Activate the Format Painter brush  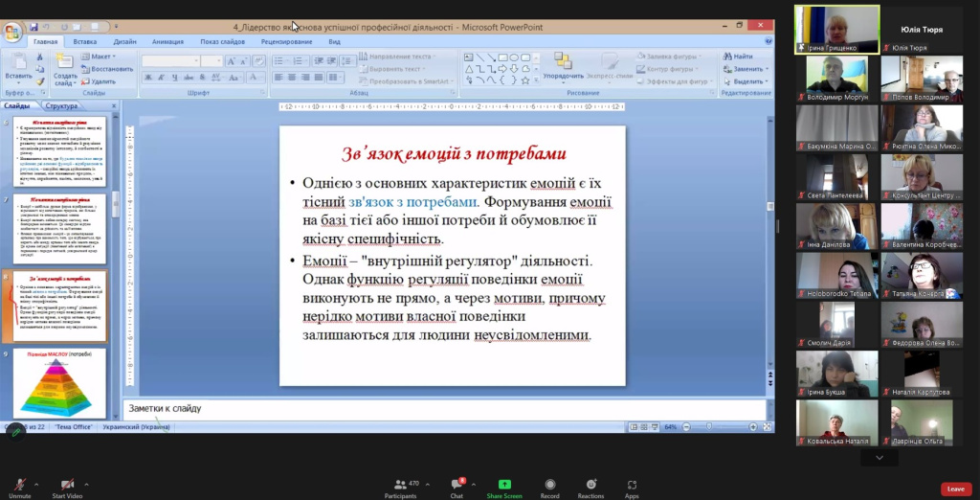pos(40,81)
